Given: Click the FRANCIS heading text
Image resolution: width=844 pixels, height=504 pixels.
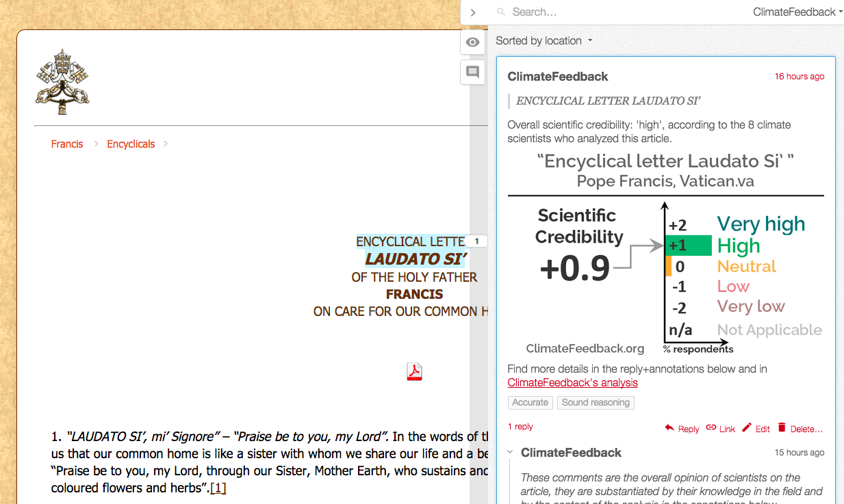Looking at the screenshot, I should (x=414, y=295).
